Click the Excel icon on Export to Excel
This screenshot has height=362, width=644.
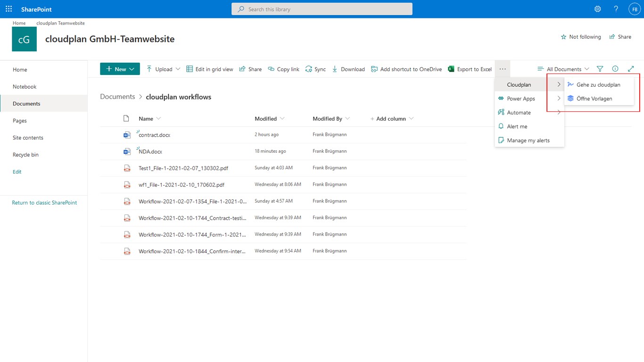(x=451, y=69)
